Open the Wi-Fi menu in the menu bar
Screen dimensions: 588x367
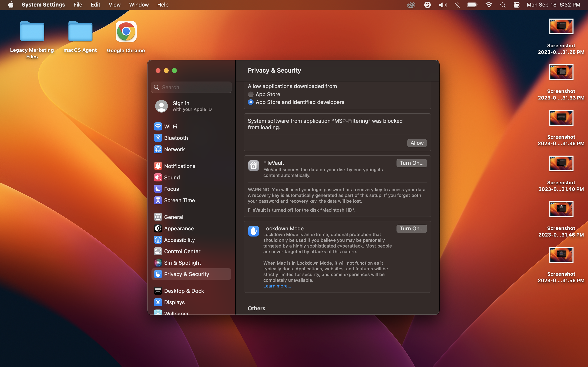(489, 5)
